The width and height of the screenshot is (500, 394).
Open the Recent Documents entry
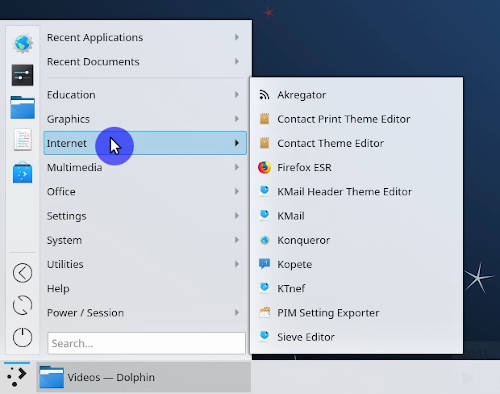[x=145, y=62]
